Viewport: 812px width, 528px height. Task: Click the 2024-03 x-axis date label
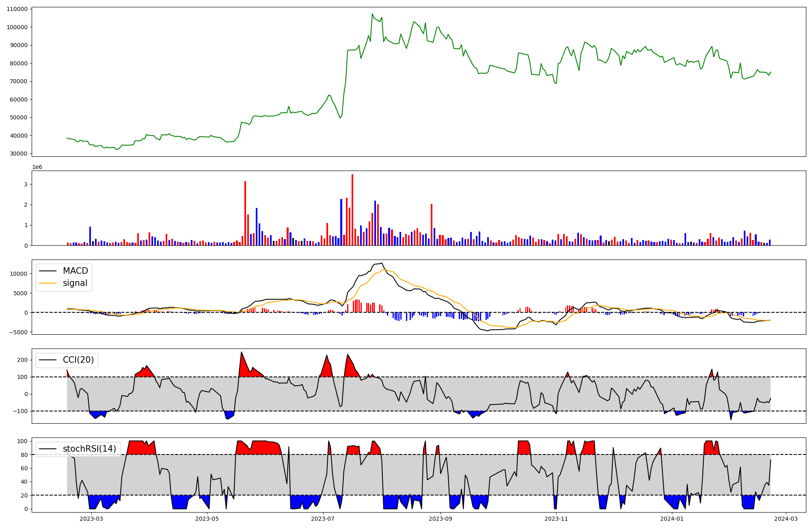[786, 519]
